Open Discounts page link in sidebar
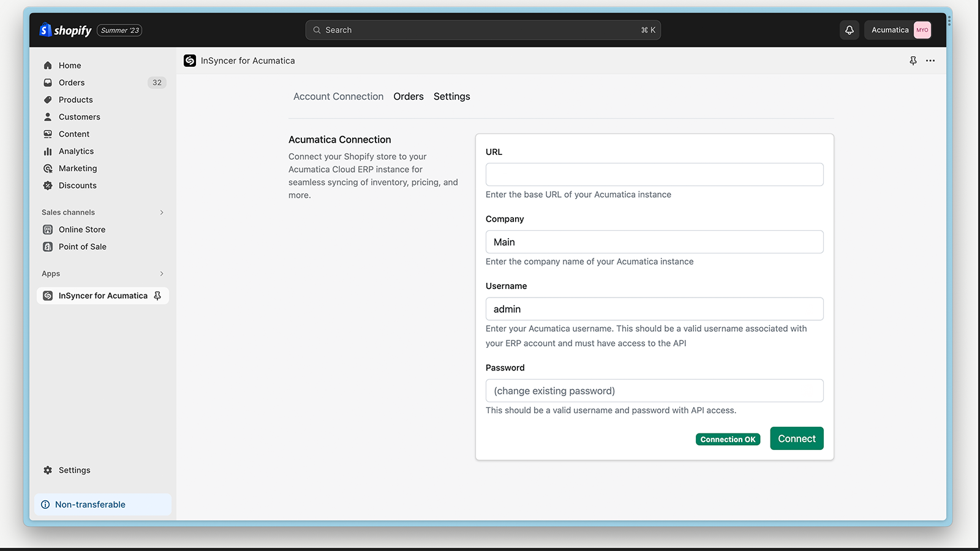Viewport: 980px width, 551px height. pyautogui.click(x=78, y=186)
